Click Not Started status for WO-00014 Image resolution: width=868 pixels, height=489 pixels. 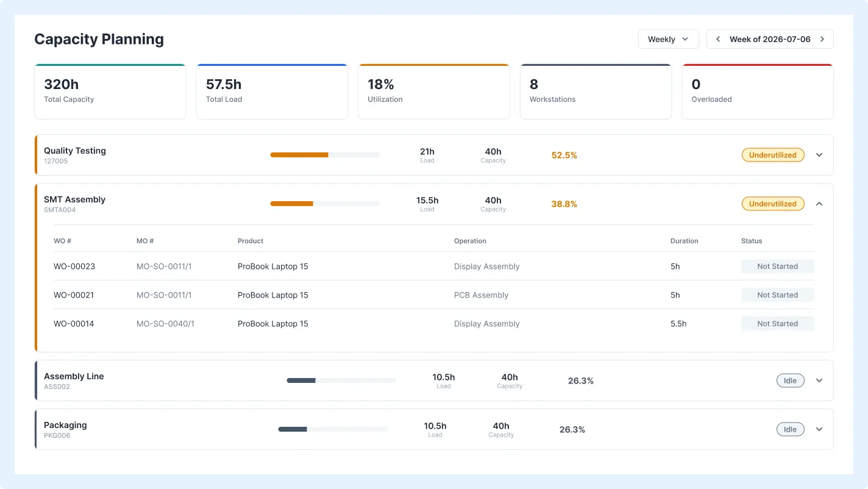pos(778,324)
